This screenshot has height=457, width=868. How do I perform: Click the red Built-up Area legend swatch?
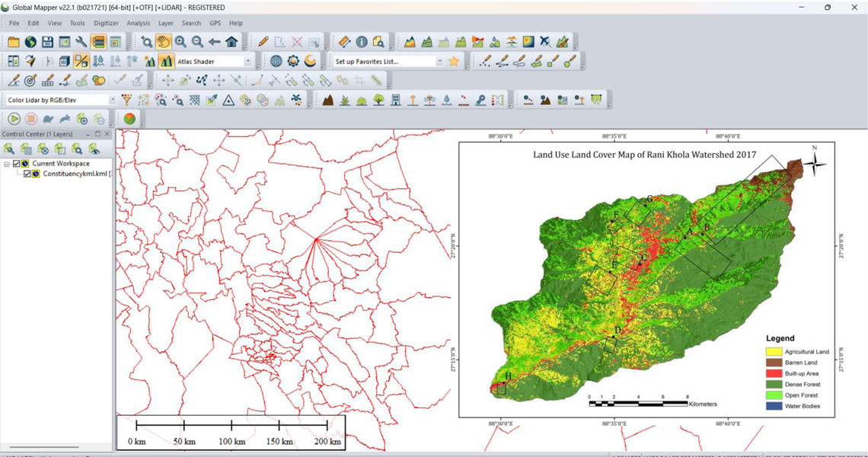click(x=774, y=373)
